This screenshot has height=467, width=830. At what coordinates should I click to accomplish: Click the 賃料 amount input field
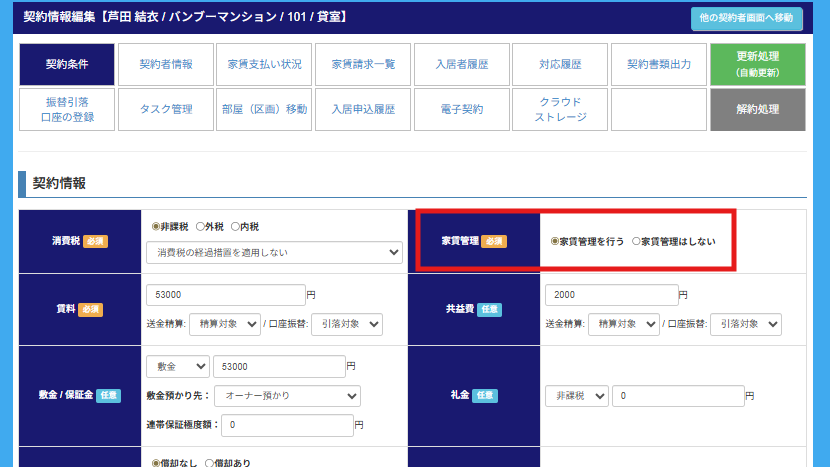[x=224, y=295]
